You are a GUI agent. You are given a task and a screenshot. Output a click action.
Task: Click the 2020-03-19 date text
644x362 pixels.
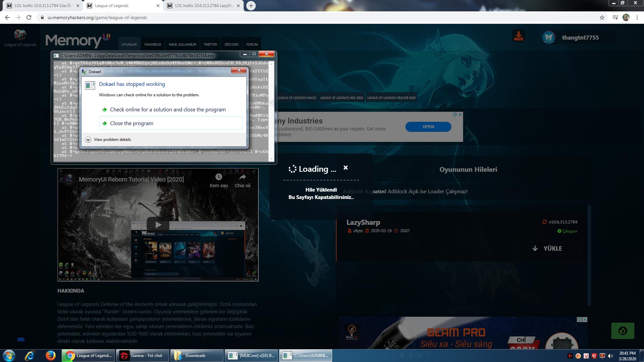(x=381, y=231)
